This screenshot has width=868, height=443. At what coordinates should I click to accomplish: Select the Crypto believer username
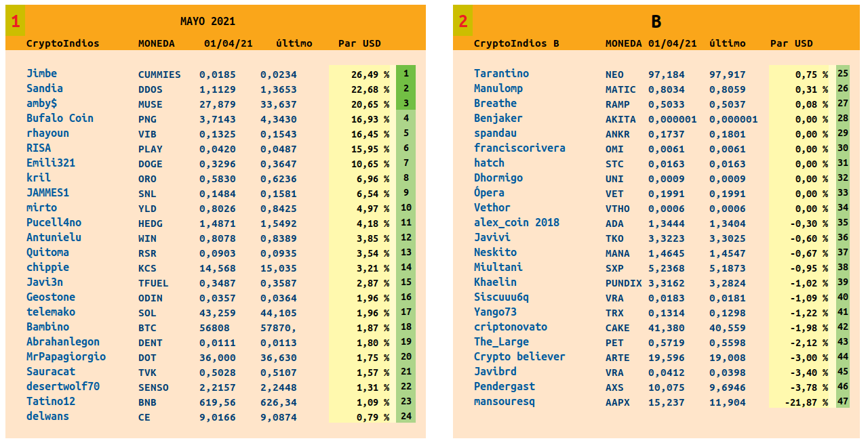[x=519, y=356]
